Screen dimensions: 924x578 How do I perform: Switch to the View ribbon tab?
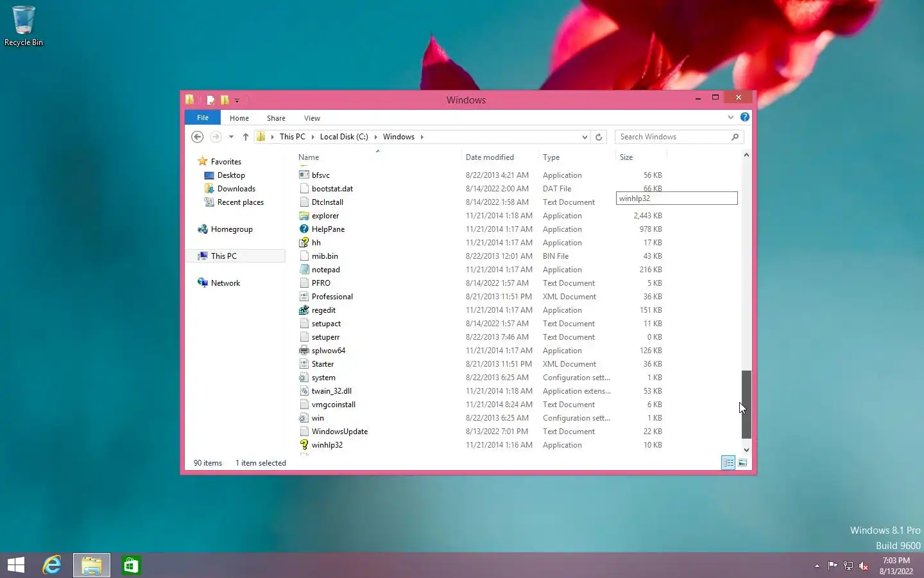tap(312, 118)
